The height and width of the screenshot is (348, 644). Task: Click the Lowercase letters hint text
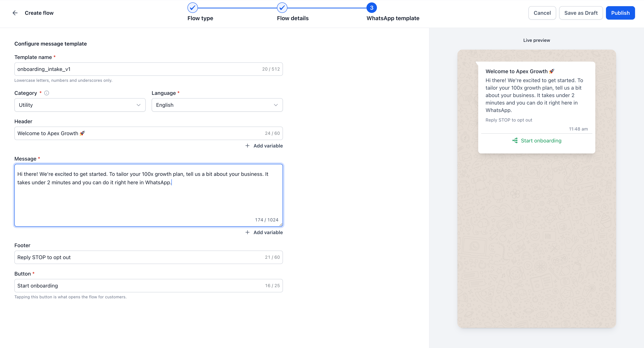[x=63, y=80]
